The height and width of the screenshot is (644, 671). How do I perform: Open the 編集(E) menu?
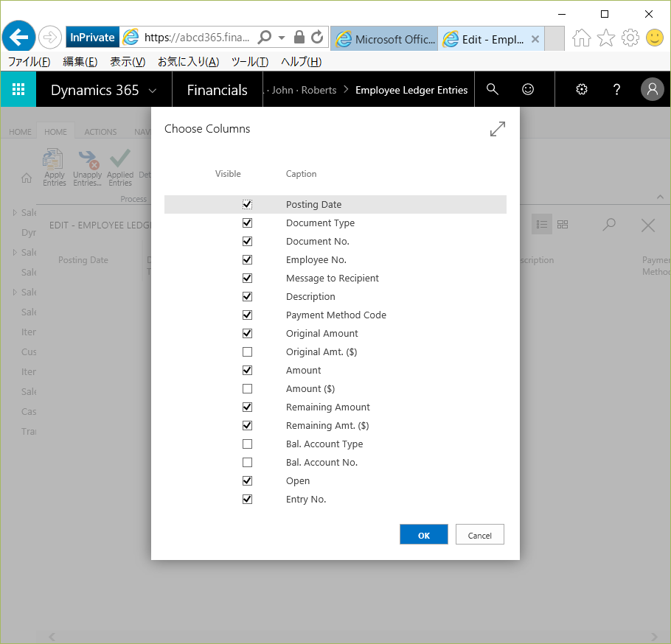80,62
